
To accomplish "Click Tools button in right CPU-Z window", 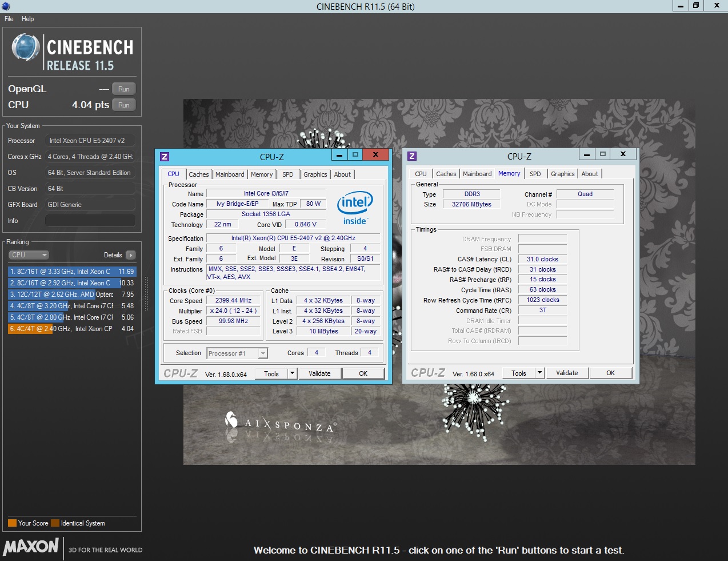I will click(x=519, y=373).
